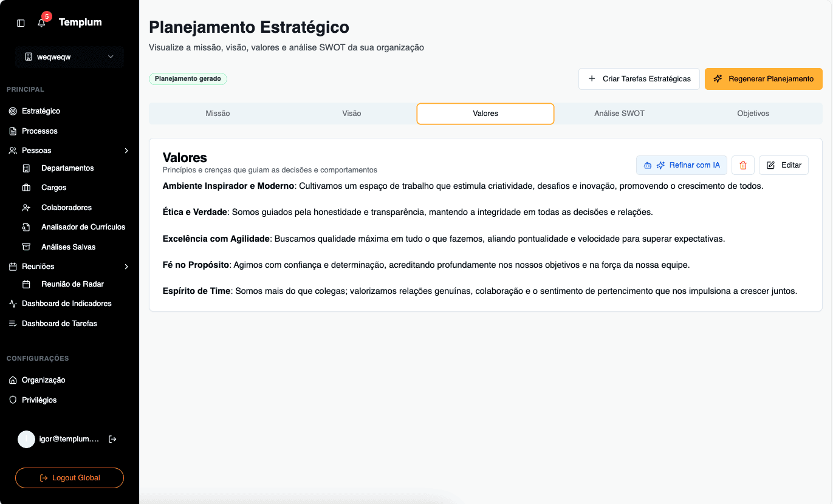Open notifications bell with 5 badge
The height and width of the screenshot is (504, 833).
click(x=41, y=23)
